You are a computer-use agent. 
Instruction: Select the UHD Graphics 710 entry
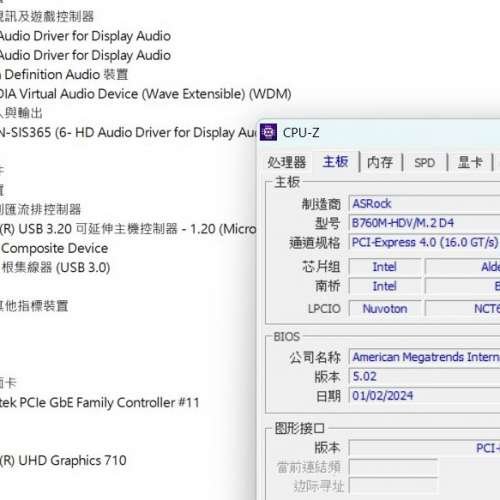pyautogui.click(x=63, y=461)
